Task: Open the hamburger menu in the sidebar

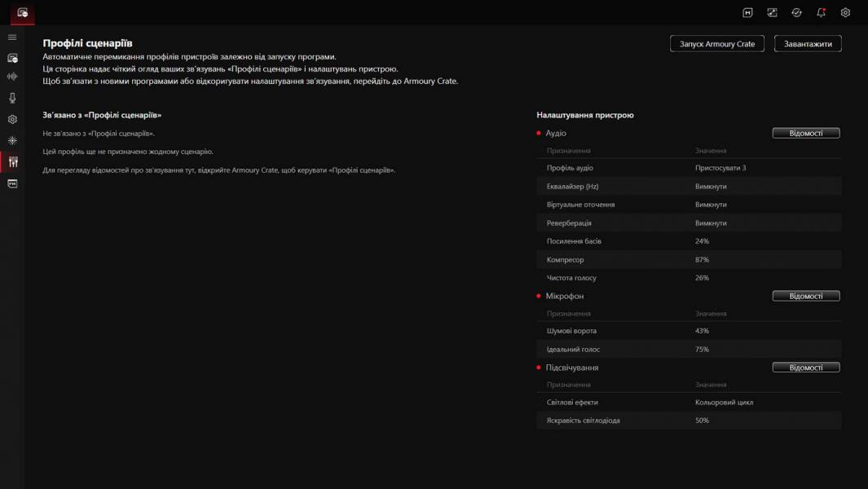Action: tap(12, 37)
